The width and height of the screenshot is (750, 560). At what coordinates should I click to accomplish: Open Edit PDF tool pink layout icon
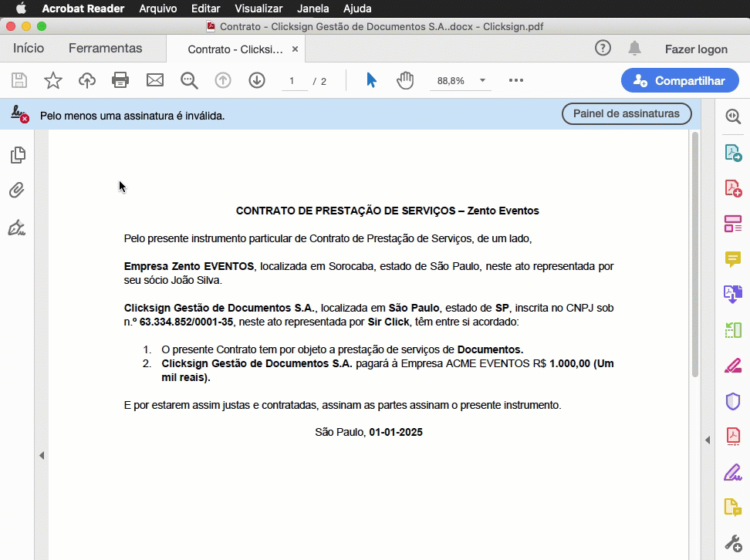[733, 224]
